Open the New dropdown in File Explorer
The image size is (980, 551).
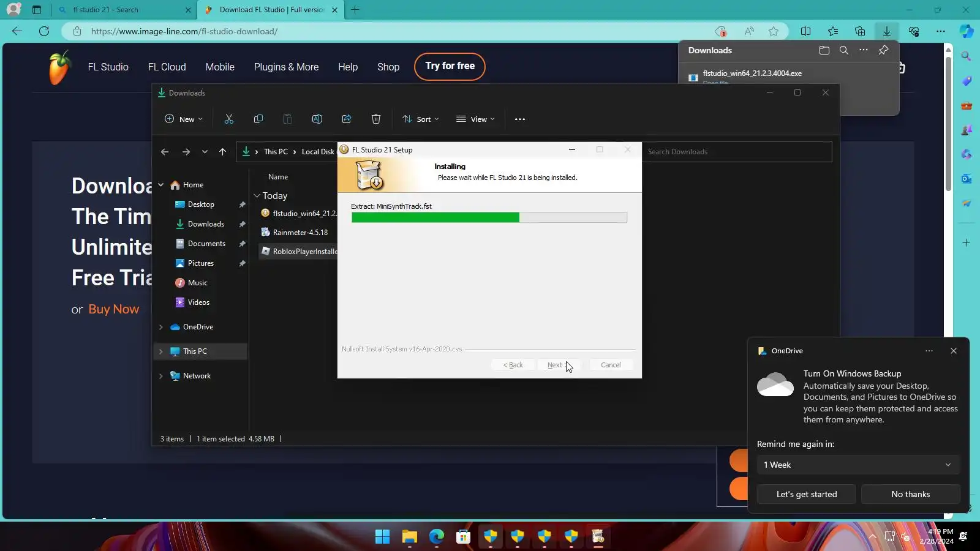coord(183,119)
